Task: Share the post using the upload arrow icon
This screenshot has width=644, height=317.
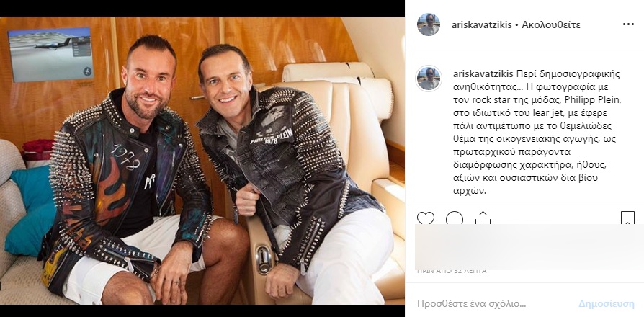Action: pos(483,218)
